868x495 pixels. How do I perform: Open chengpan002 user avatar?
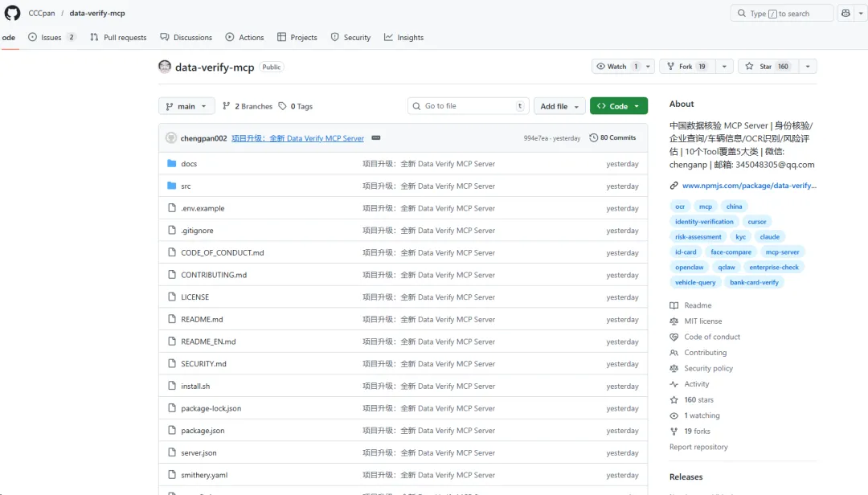tap(171, 138)
